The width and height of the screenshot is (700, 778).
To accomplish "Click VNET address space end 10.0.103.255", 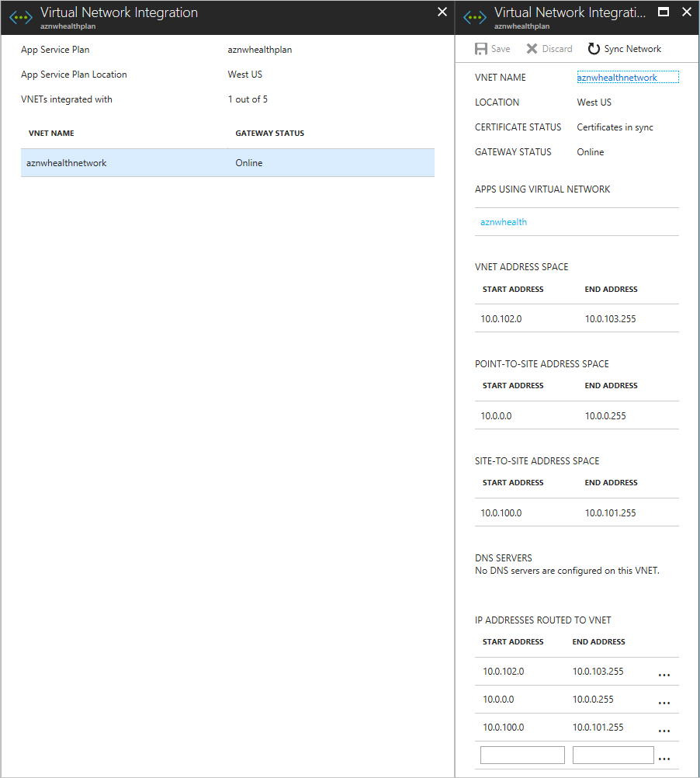I will (610, 318).
